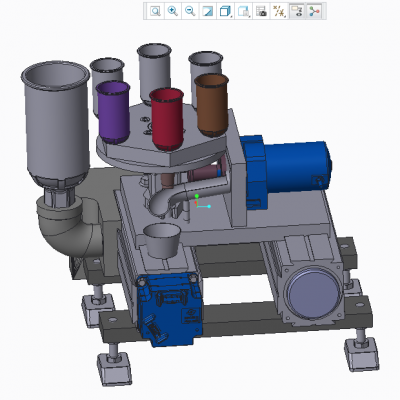
Task: Select the brown cup on the turntable
Action: click(x=211, y=105)
